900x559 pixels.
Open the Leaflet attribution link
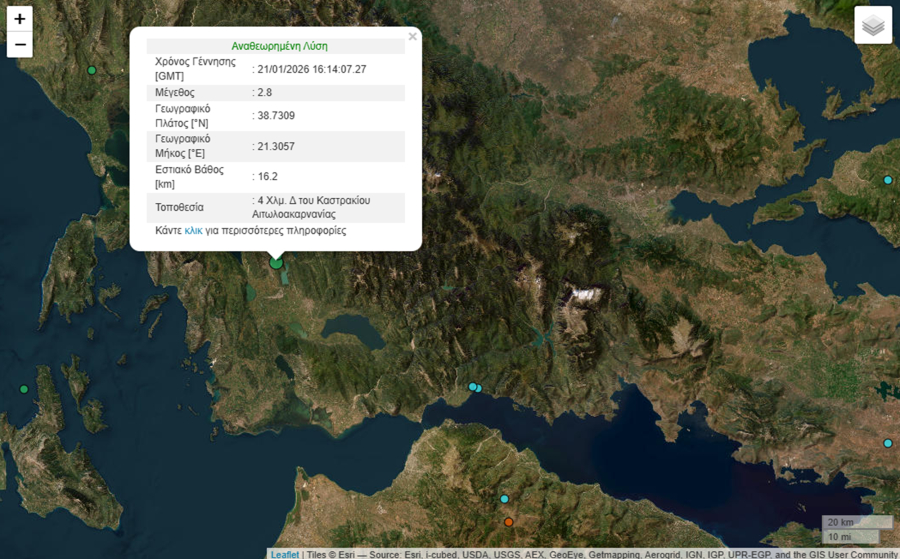click(285, 554)
